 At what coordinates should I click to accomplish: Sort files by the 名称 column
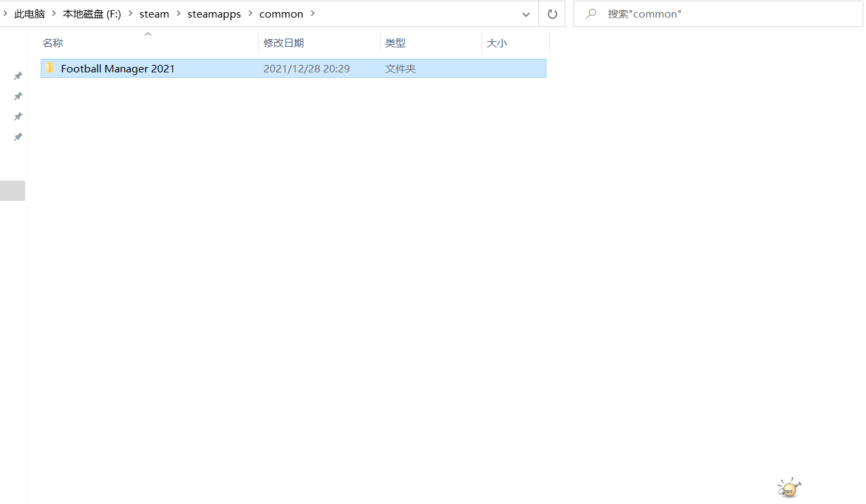tap(53, 43)
